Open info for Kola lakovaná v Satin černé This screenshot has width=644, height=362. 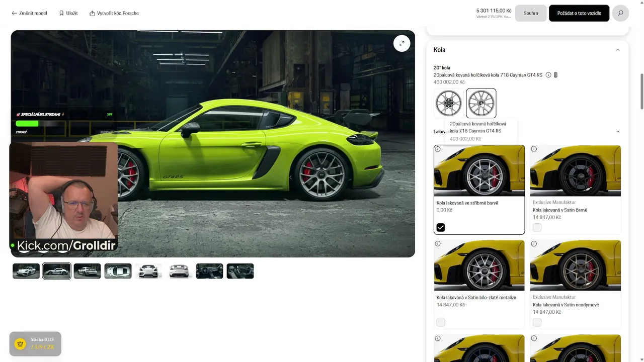534,149
